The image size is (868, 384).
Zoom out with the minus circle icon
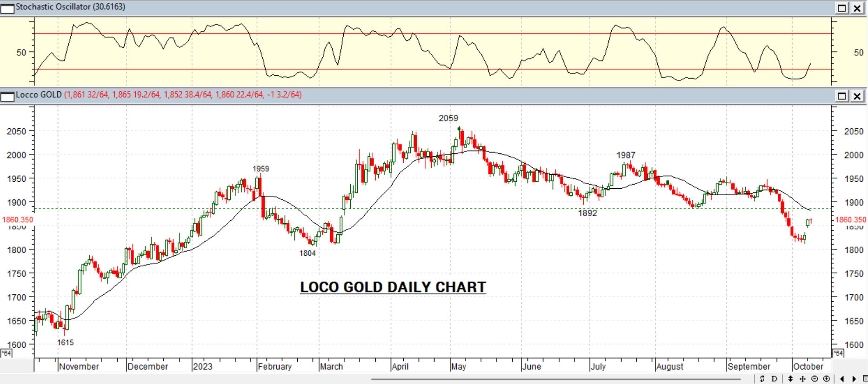(815, 379)
